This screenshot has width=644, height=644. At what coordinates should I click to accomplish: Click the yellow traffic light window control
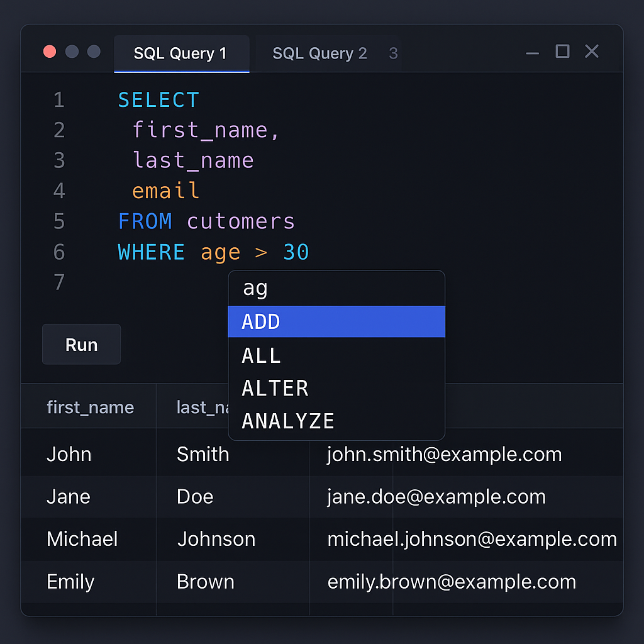72,52
